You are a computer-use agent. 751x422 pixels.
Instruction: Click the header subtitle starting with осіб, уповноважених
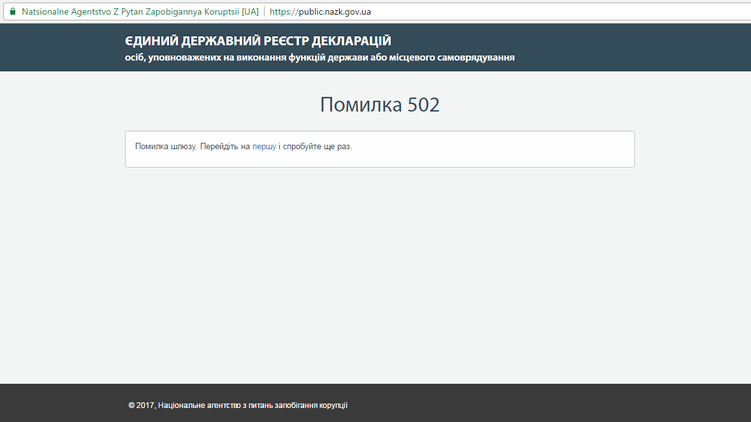320,58
